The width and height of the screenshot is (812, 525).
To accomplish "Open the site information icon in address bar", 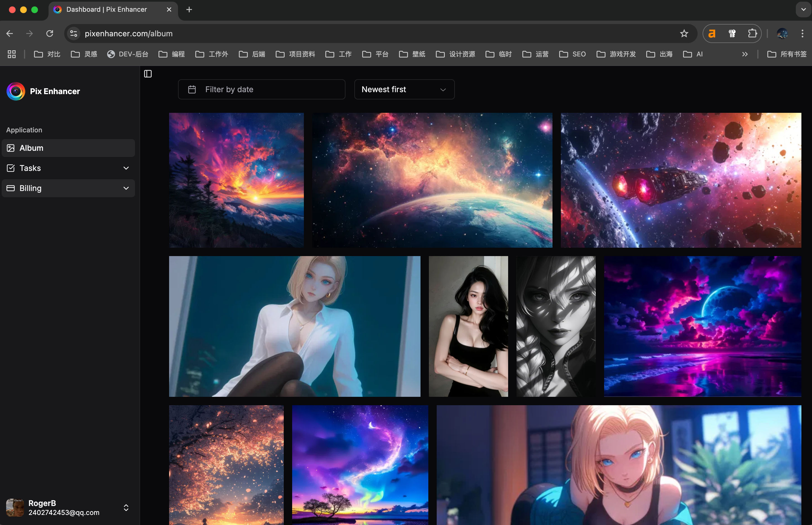I will (74, 34).
